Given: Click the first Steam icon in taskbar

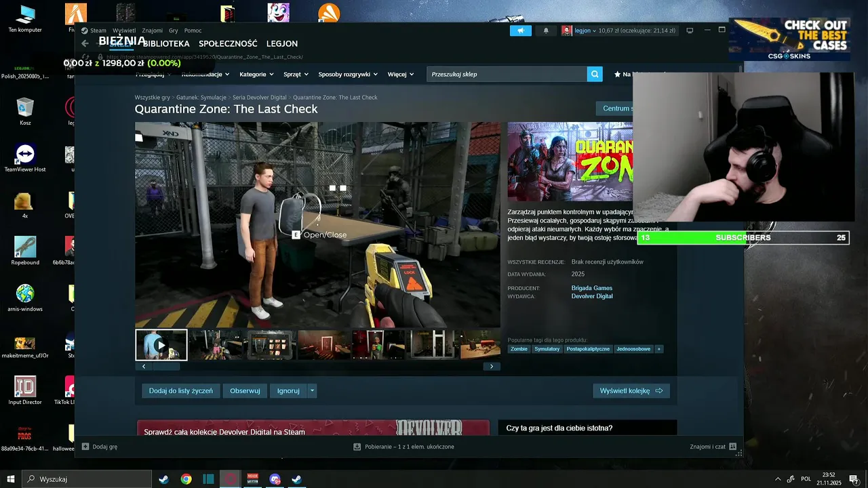Looking at the screenshot, I should pyautogui.click(x=163, y=479).
